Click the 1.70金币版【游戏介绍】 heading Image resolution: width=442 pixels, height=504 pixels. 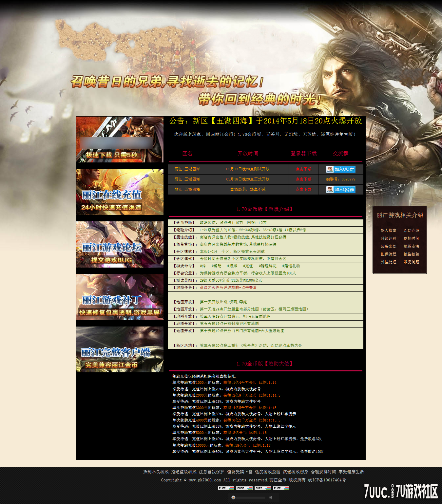265,209
